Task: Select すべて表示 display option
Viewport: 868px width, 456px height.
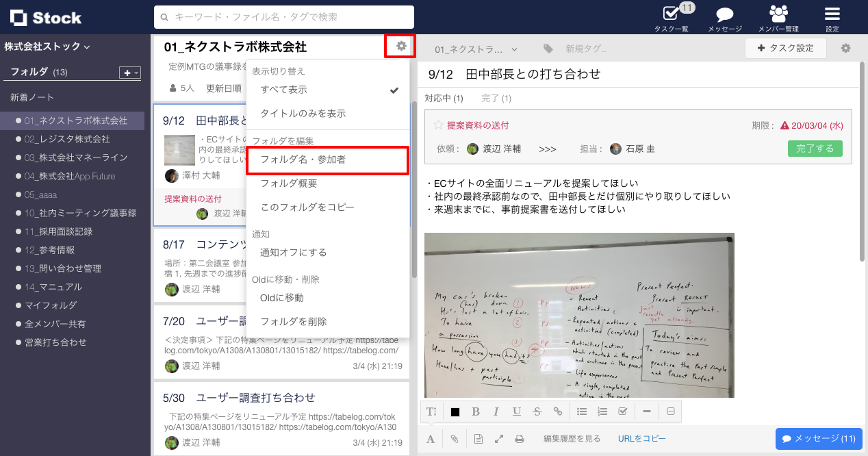Action: 284,90
